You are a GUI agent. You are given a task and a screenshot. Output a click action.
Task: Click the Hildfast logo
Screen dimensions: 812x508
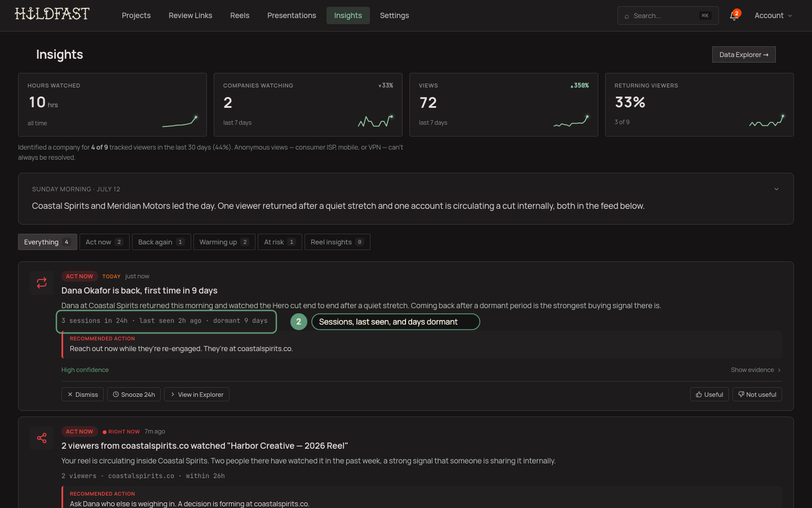tap(52, 14)
